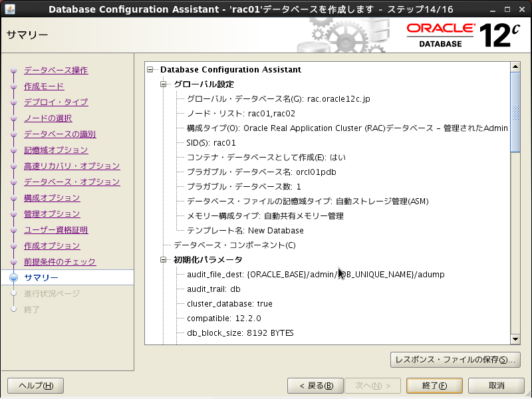The height and width of the screenshot is (399, 532).
Task: Select the compatible: 12.2.0 row
Action: [224, 319]
